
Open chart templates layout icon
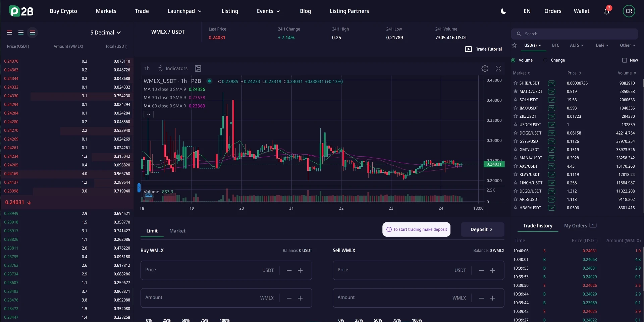coord(198,68)
